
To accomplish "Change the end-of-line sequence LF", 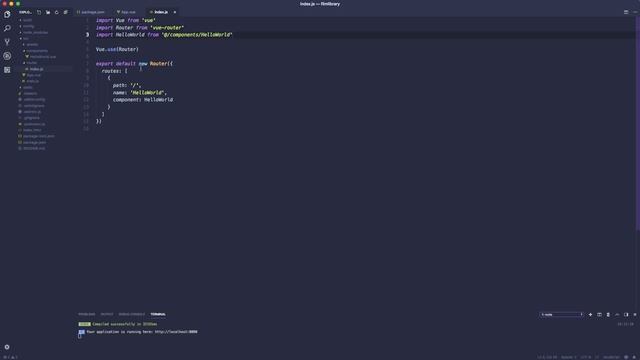I will point(597,357).
